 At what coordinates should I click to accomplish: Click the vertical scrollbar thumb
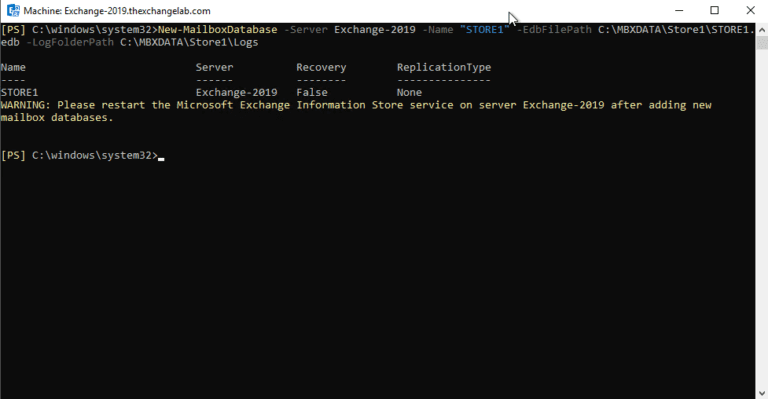click(x=762, y=42)
